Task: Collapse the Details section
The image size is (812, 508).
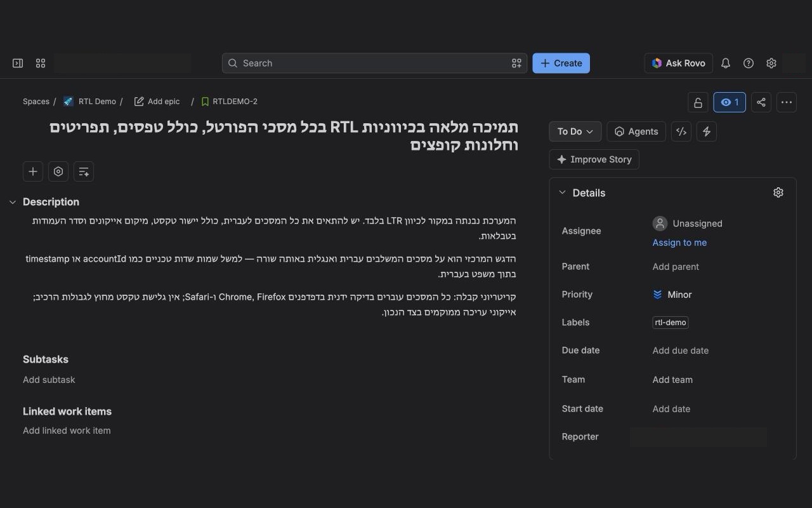Action: coord(562,192)
